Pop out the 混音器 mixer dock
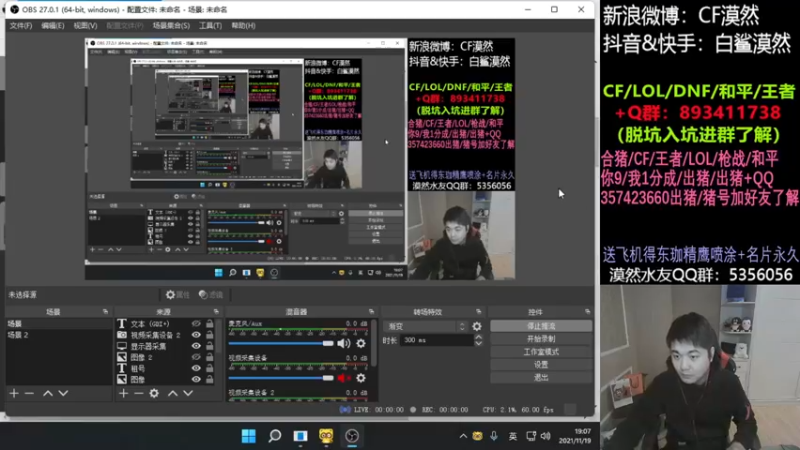This screenshot has height=450, width=800. tap(371, 311)
